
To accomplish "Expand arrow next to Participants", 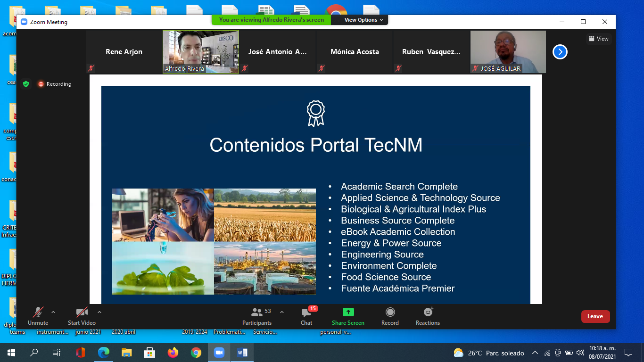I will [282, 312].
